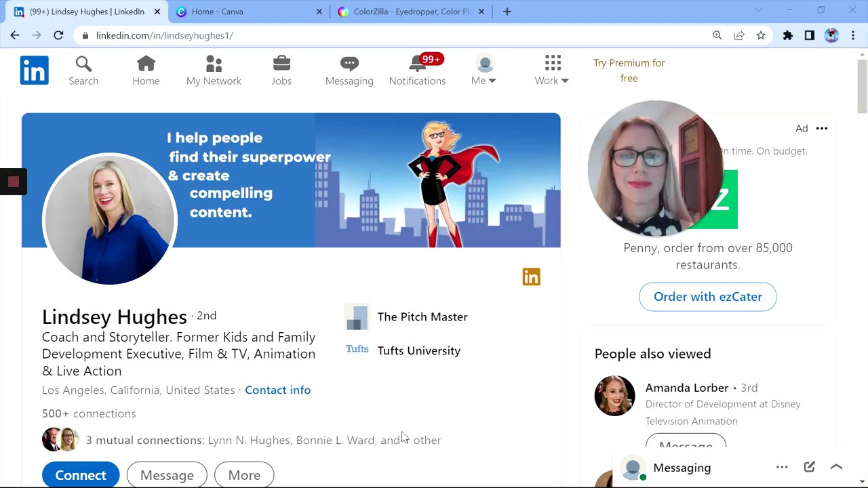The height and width of the screenshot is (488, 868).
Task: Go back in browser history
Action: pyautogui.click(x=15, y=35)
